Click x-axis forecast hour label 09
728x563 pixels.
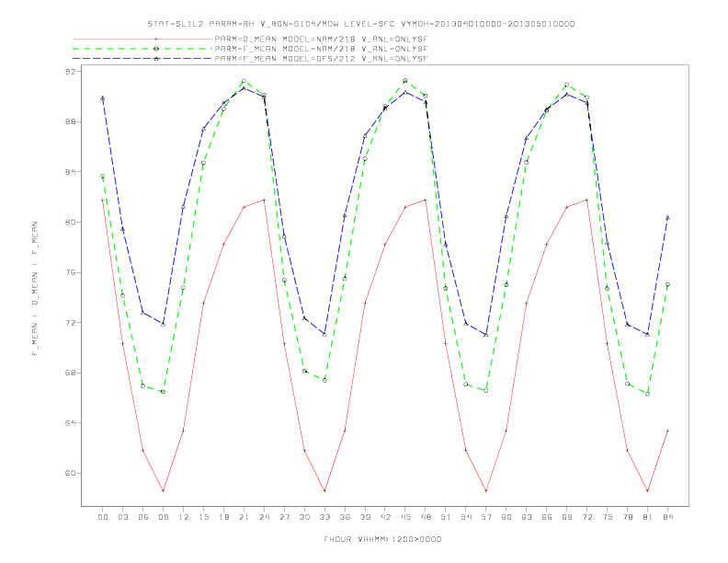[x=163, y=517]
